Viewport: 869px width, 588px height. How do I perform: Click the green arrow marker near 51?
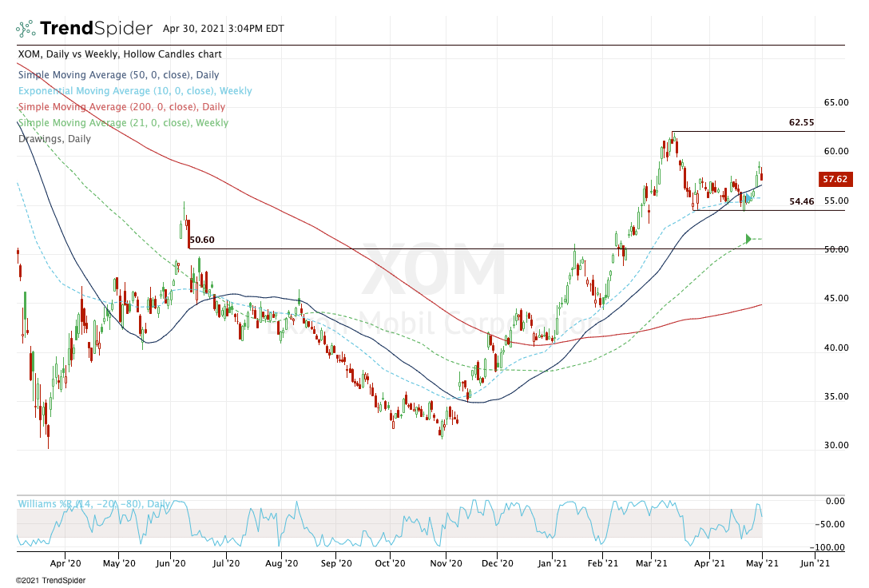748,239
